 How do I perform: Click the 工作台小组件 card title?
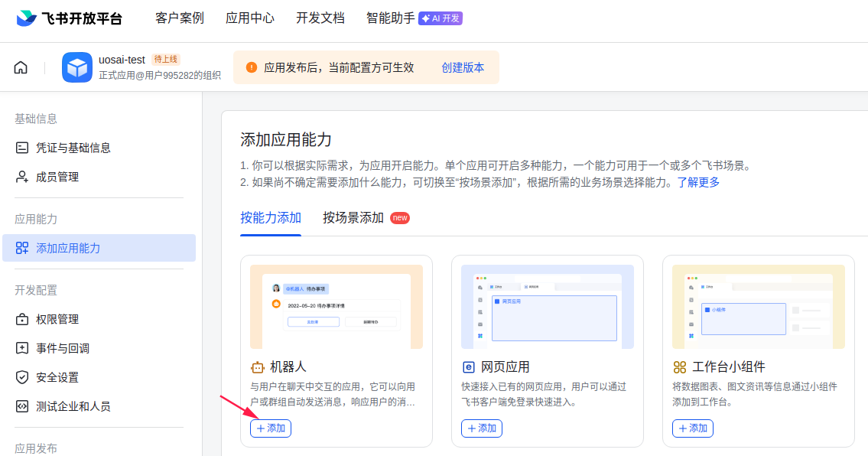[729, 366]
